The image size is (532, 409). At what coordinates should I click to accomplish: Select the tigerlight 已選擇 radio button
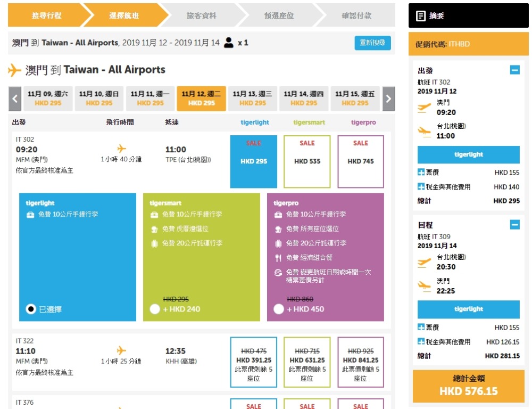point(31,309)
